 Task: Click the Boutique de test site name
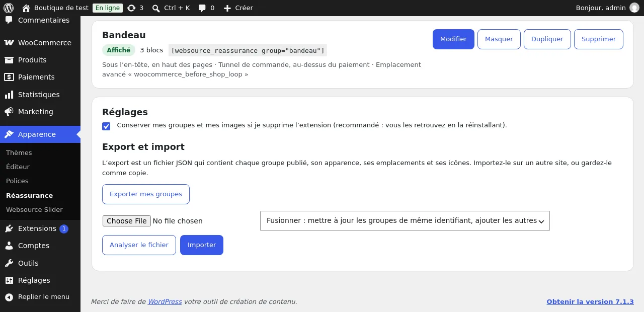[61, 8]
